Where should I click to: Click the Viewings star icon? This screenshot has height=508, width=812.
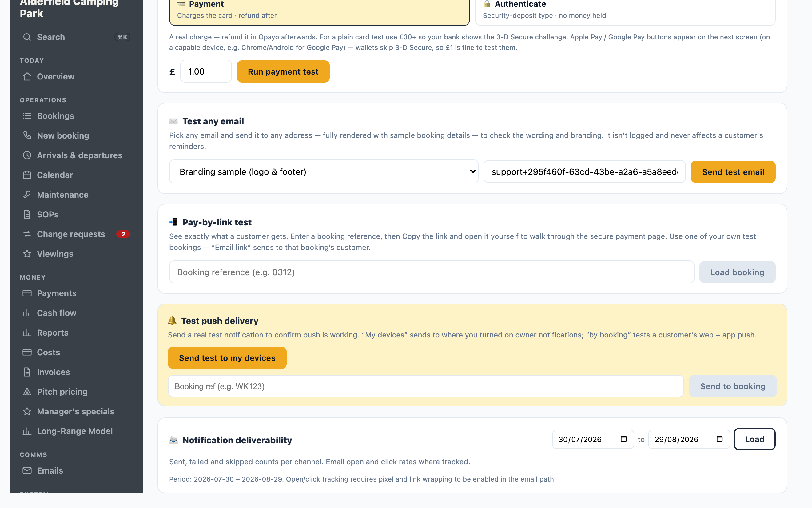27,254
